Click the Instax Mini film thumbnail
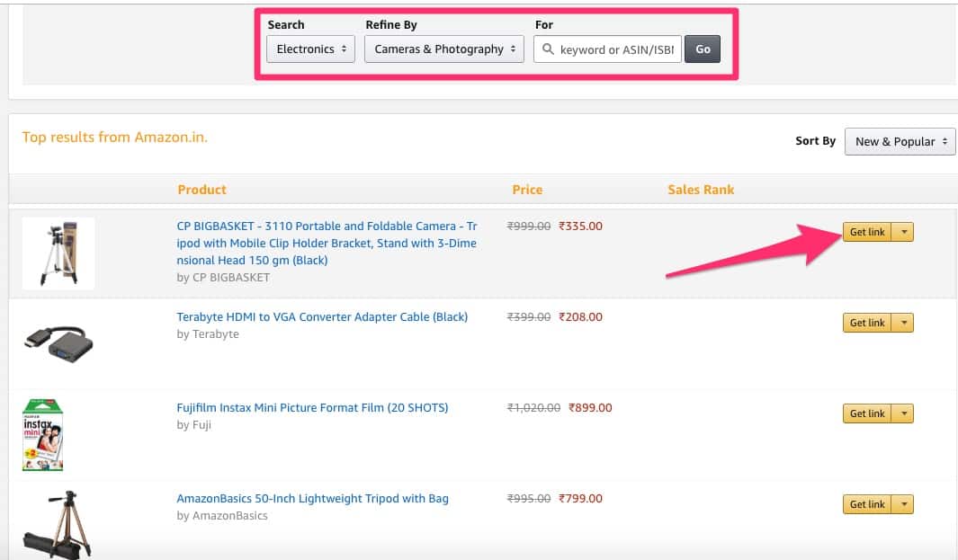958x560 pixels. (43, 435)
